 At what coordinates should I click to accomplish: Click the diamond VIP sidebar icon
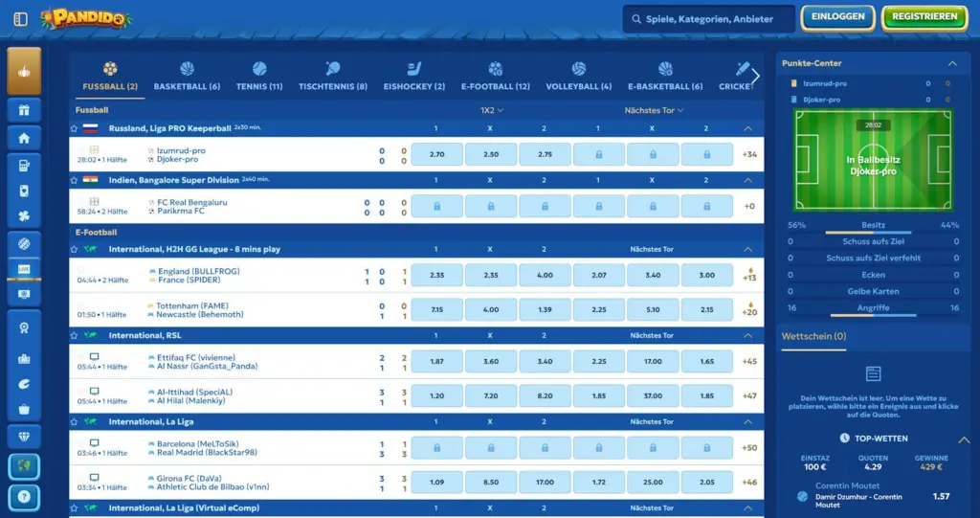pyautogui.click(x=24, y=436)
